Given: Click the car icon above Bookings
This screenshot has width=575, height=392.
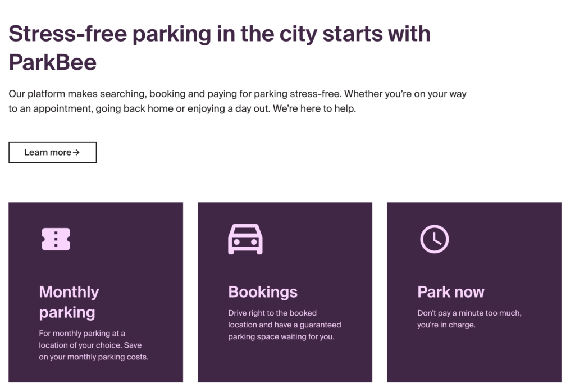Looking at the screenshot, I should coord(245,239).
